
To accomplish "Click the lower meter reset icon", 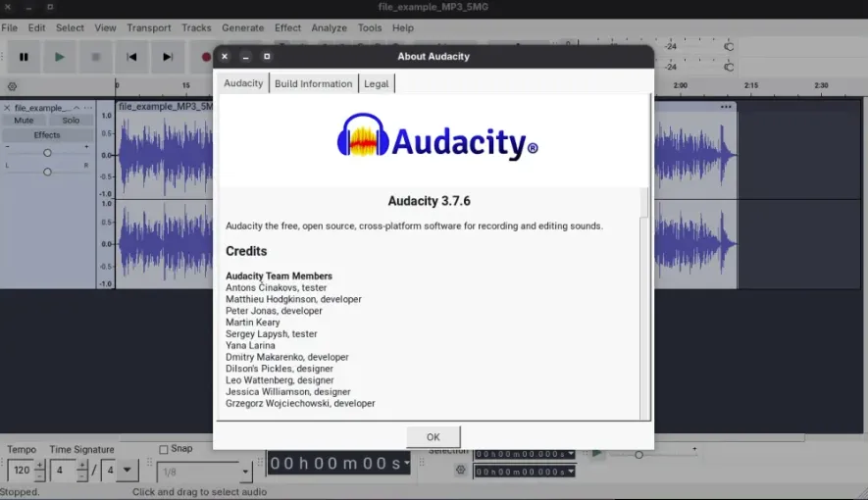I will [x=729, y=67].
